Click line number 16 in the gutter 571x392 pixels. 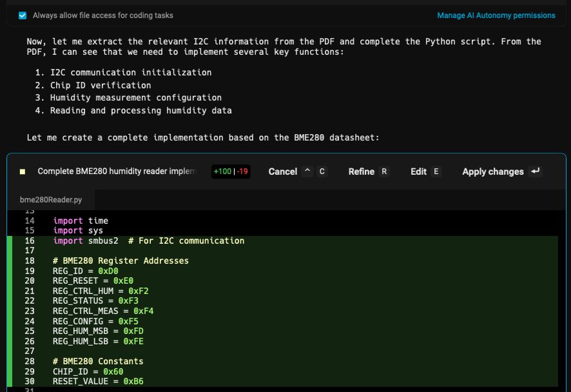click(x=30, y=240)
